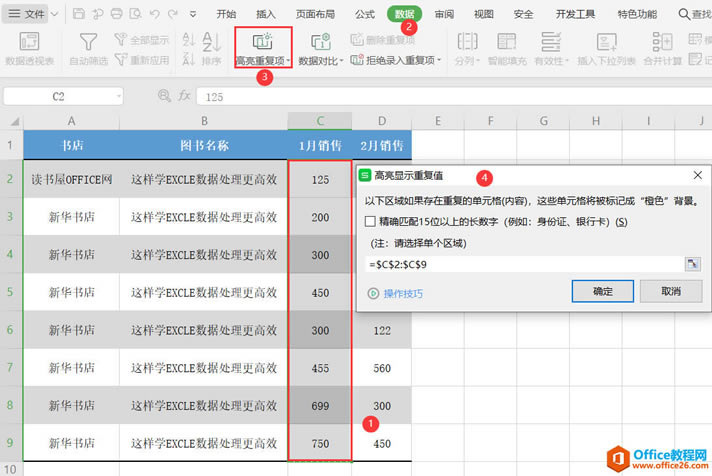
Task: Click the range selector collapse icon
Action: tap(692, 264)
